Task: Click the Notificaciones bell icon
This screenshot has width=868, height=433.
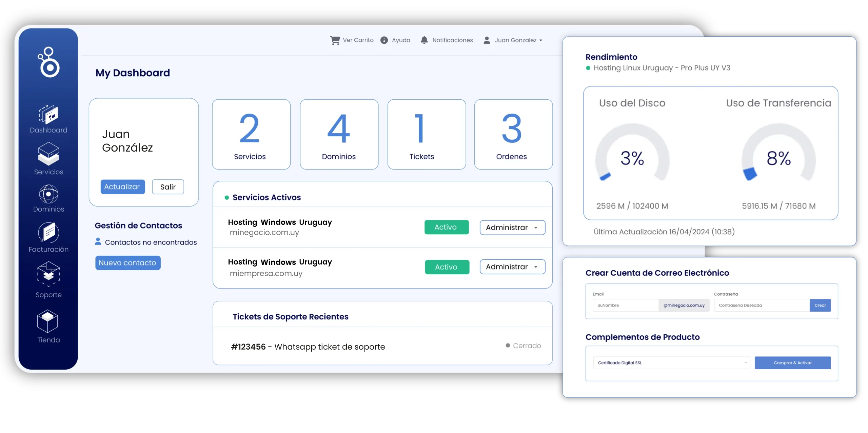Action: tap(424, 40)
